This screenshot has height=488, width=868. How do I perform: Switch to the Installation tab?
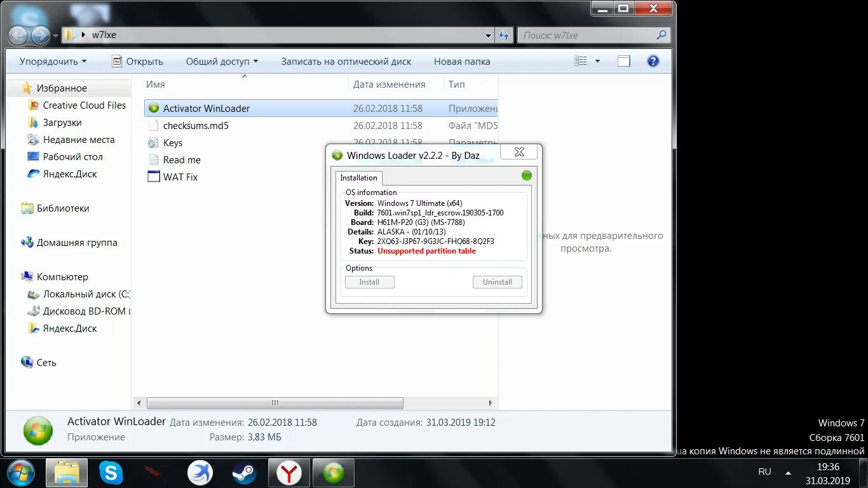click(358, 178)
